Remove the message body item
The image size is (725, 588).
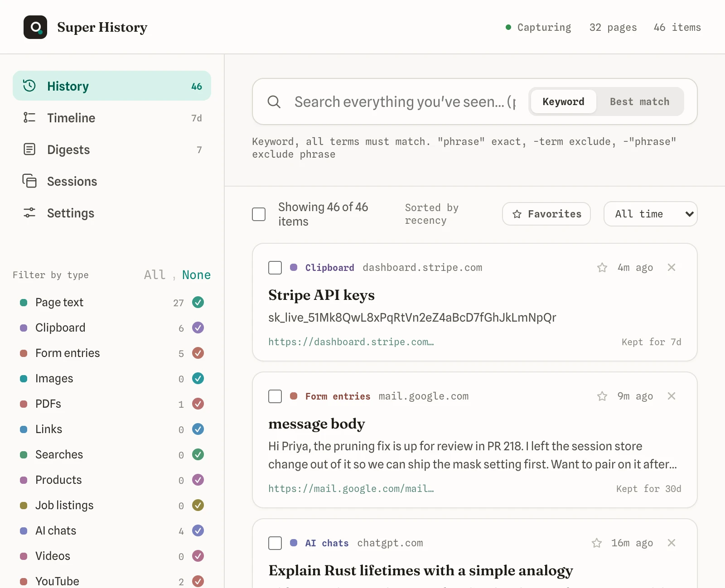672,396
